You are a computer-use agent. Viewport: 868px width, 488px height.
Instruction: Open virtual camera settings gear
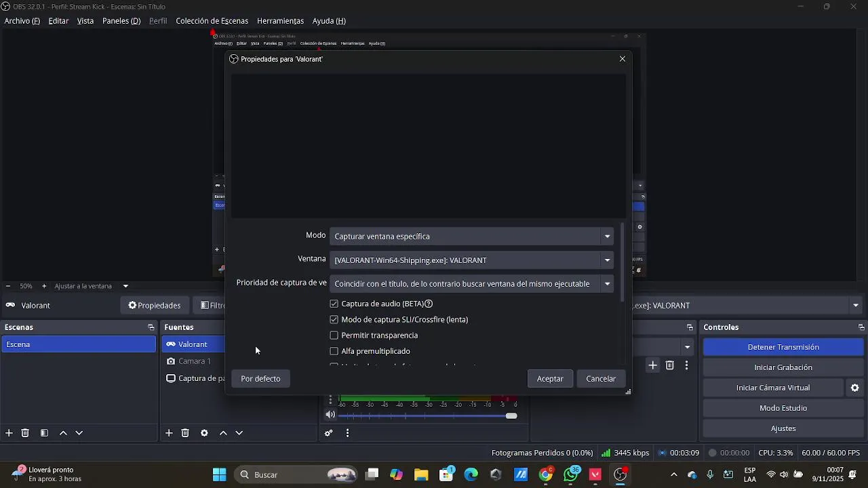[855, 388]
